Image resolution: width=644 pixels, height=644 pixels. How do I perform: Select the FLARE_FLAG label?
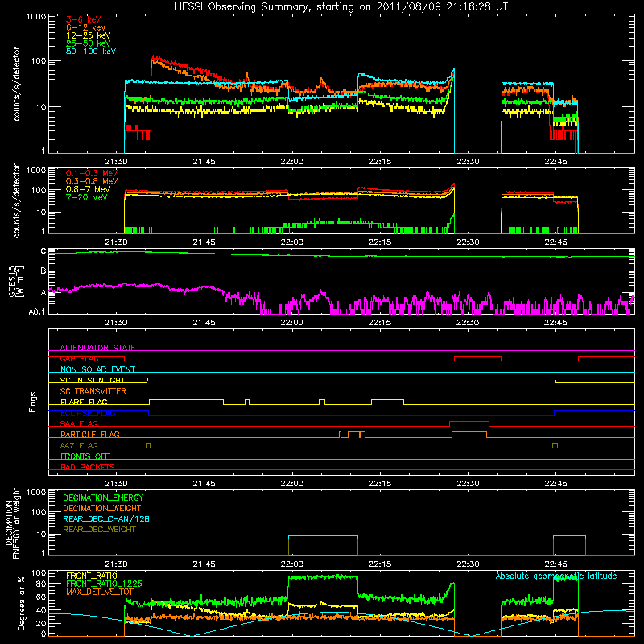coord(84,402)
